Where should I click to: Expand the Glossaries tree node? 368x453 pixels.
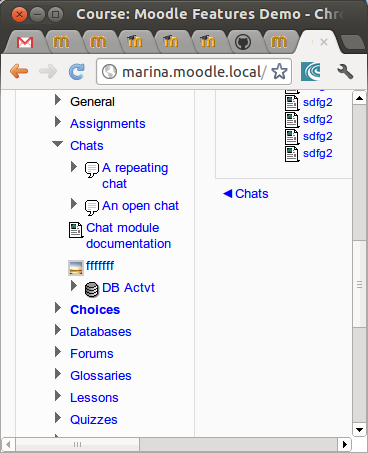click(x=58, y=374)
